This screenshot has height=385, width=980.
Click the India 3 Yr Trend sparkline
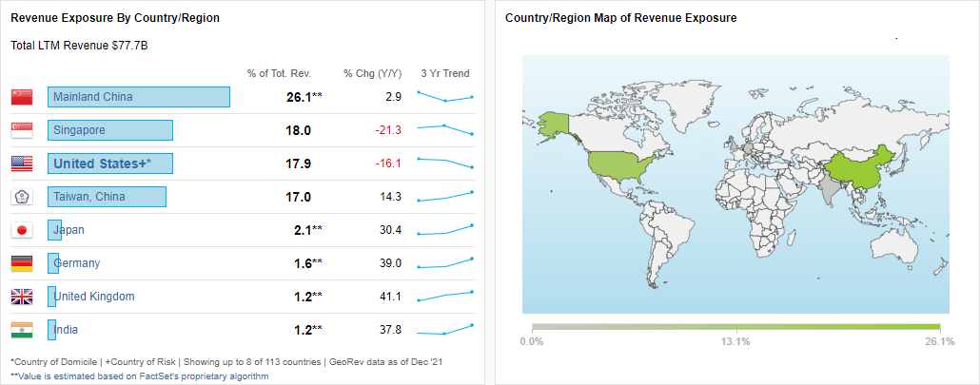tap(445, 329)
